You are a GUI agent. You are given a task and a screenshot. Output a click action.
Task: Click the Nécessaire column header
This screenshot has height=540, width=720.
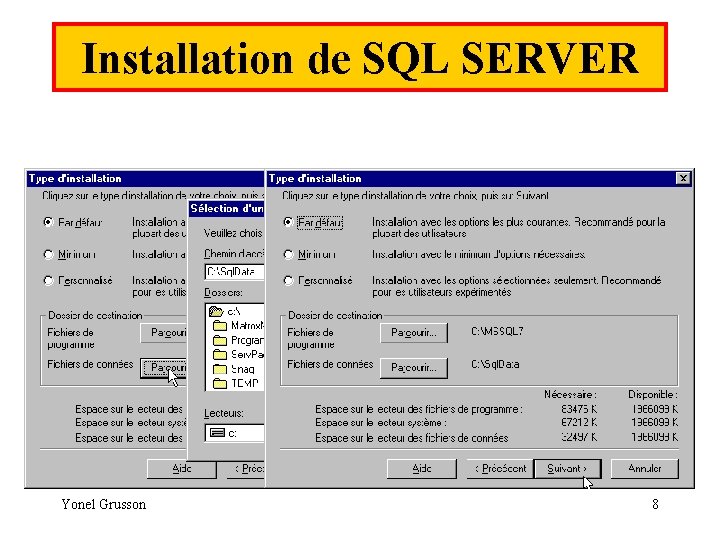[570, 394]
